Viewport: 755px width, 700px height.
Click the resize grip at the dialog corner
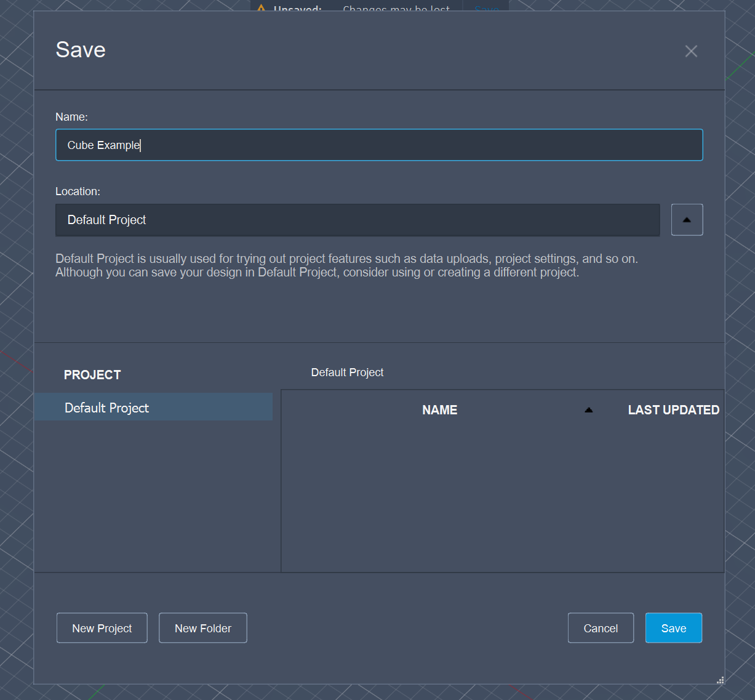click(720, 680)
